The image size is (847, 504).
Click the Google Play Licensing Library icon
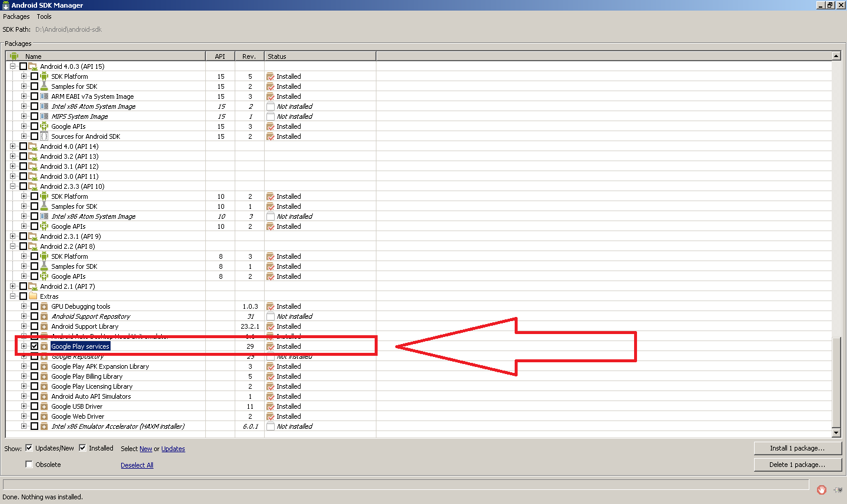pos(44,386)
